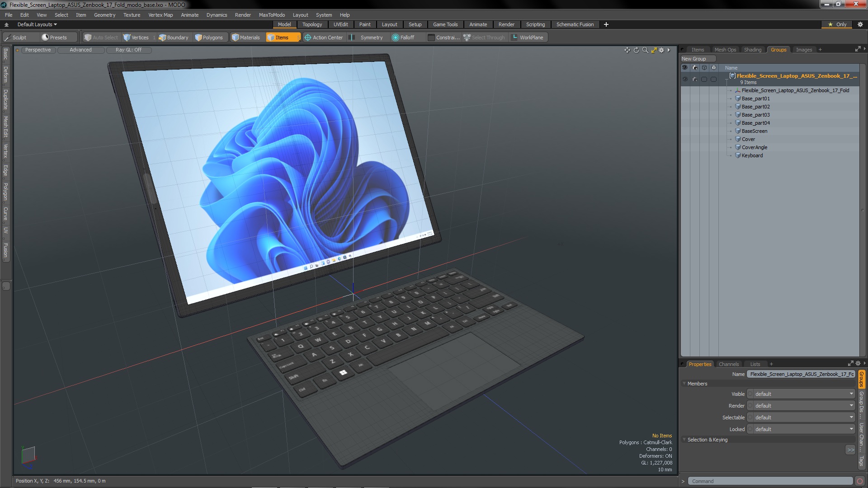This screenshot has height=488, width=868.
Task: Click the group Name field in Properties
Action: pyautogui.click(x=801, y=374)
